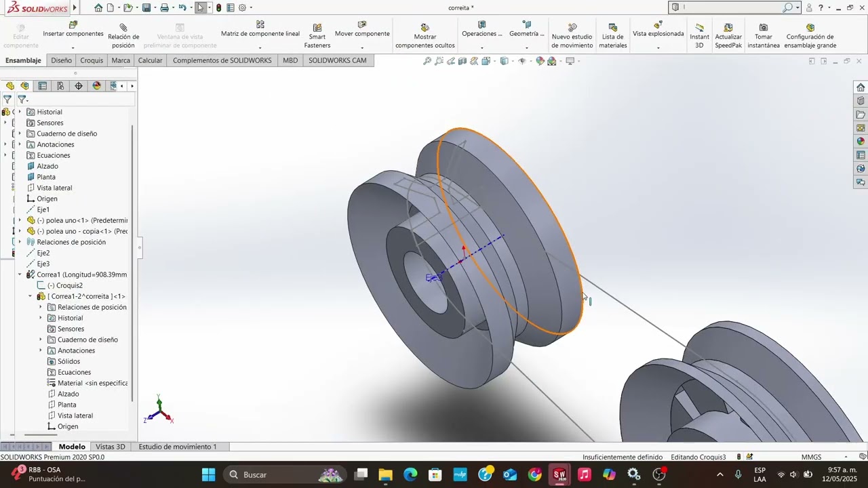Click Matriz de componente lineal tool
The width and height of the screenshot is (868, 488).
coord(260,29)
